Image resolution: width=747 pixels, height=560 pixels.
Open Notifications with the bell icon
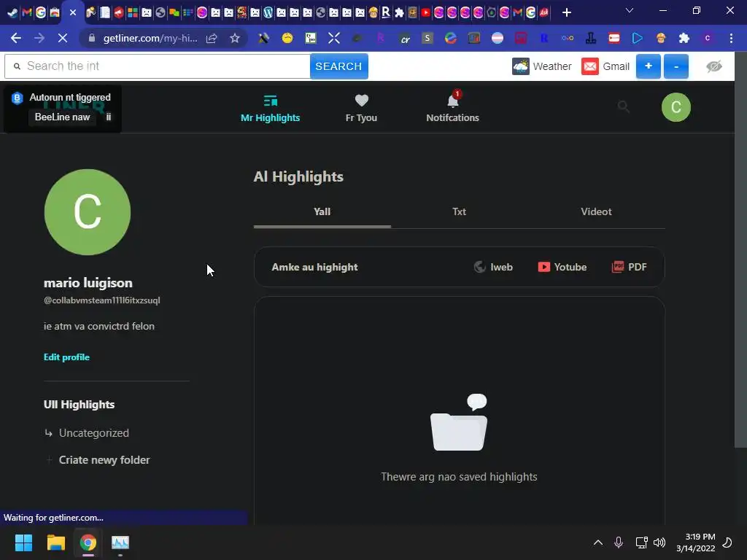pyautogui.click(x=452, y=109)
